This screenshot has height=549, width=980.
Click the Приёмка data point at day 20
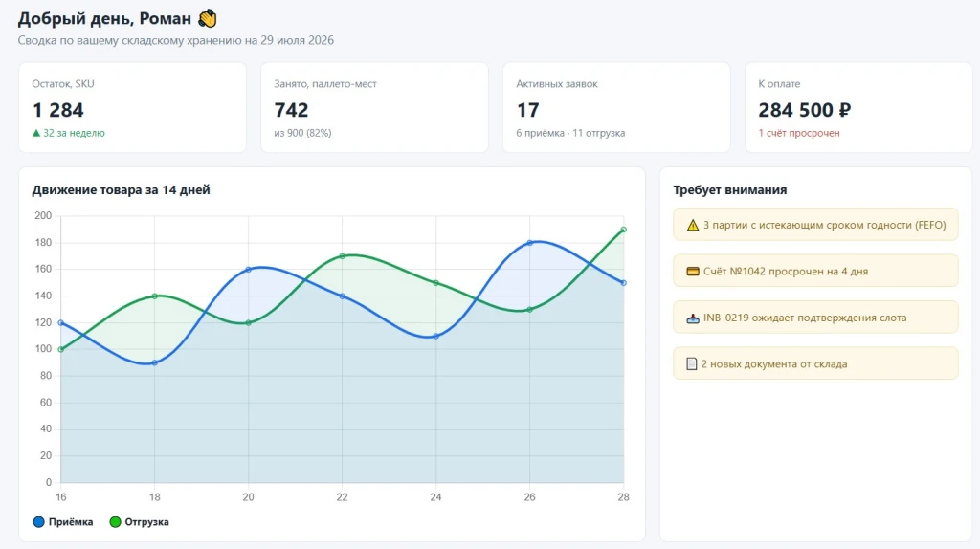248,270
